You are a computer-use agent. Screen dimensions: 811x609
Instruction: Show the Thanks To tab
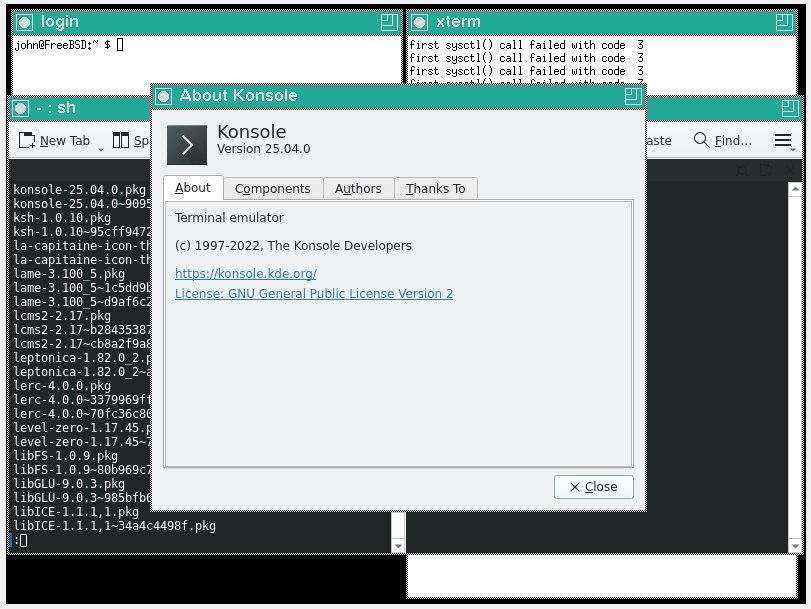point(435,189)
